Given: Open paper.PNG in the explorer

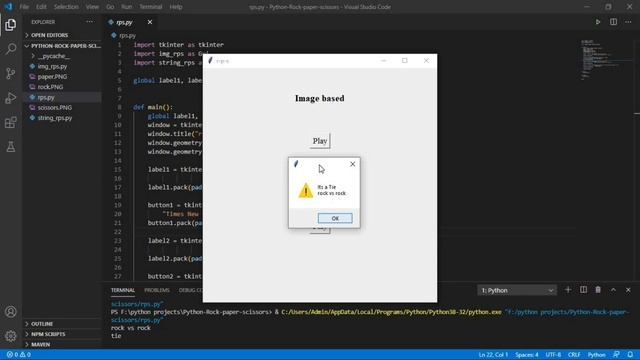Looking at the screenshot, I should [x=52, y=76].
